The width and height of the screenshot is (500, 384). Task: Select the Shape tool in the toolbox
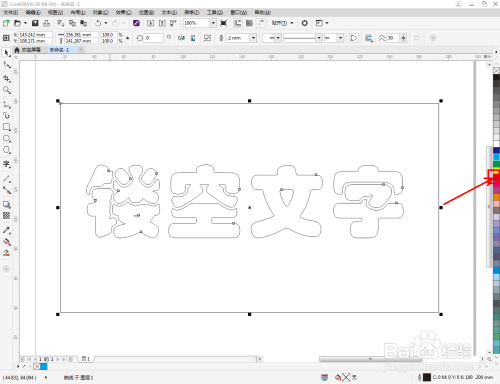click(6, 65)
